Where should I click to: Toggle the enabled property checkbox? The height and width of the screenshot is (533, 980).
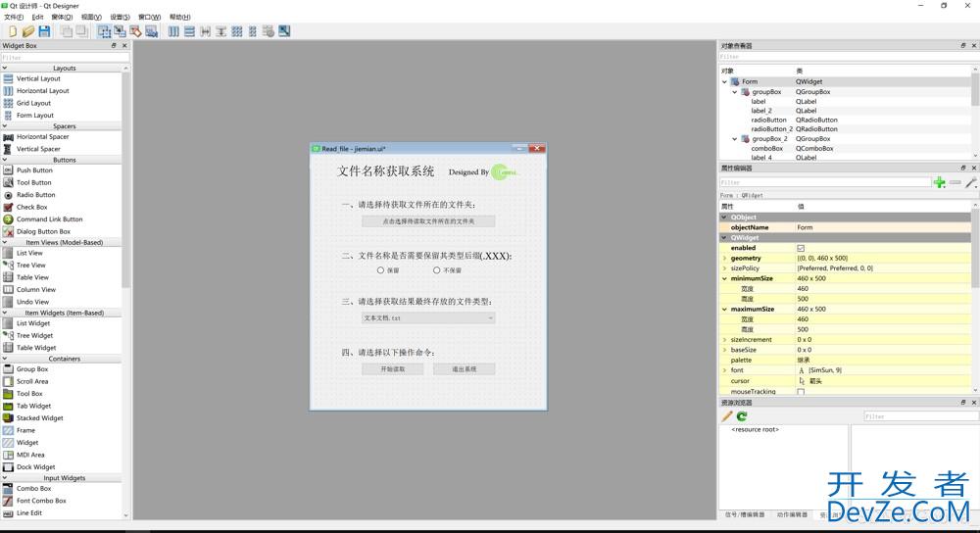coord(801,248)
